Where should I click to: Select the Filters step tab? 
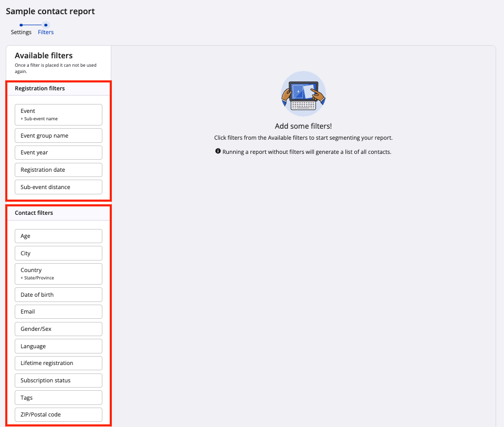tap(46, 32)
